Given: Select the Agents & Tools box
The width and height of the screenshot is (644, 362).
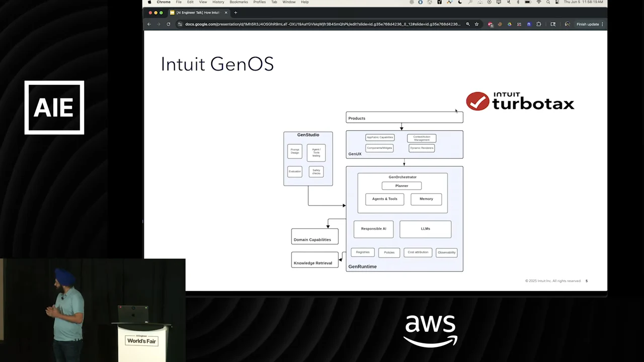Looking at the screenshot, I should point(384,199).
